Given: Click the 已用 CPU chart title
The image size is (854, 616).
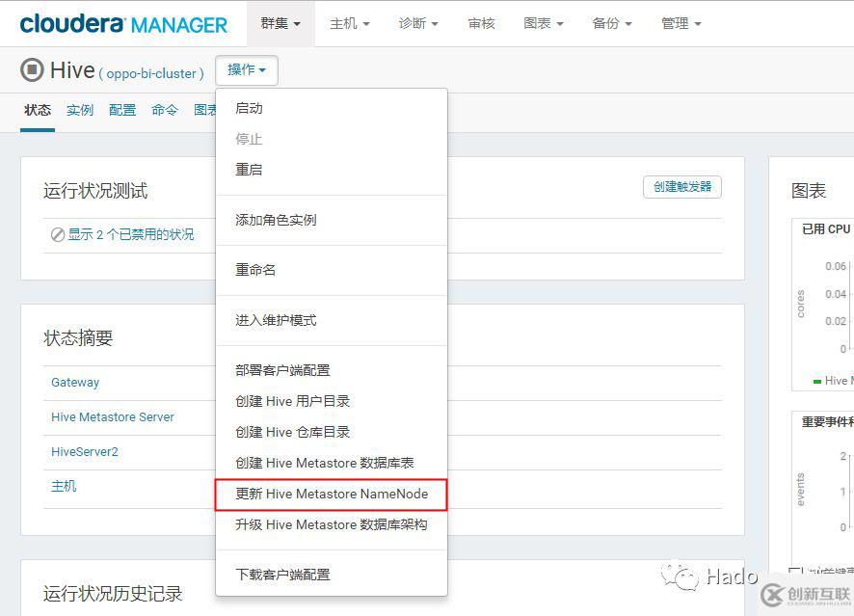Looking at the screenshot, I should click(x=826, y=229).
